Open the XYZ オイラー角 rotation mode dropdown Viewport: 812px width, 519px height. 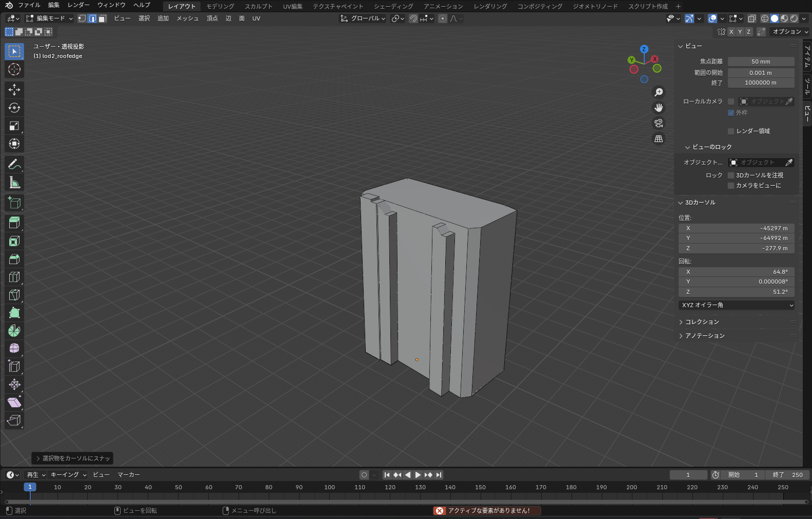[737, 305]
